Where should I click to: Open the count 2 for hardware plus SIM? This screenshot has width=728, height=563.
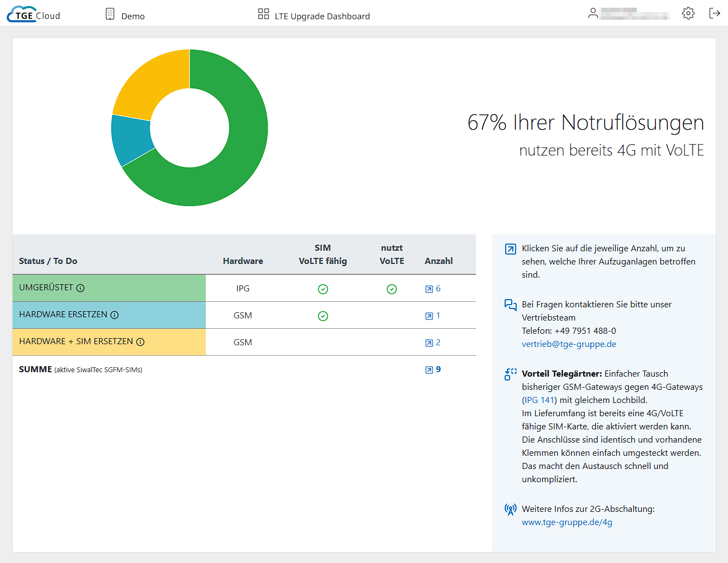433,343
